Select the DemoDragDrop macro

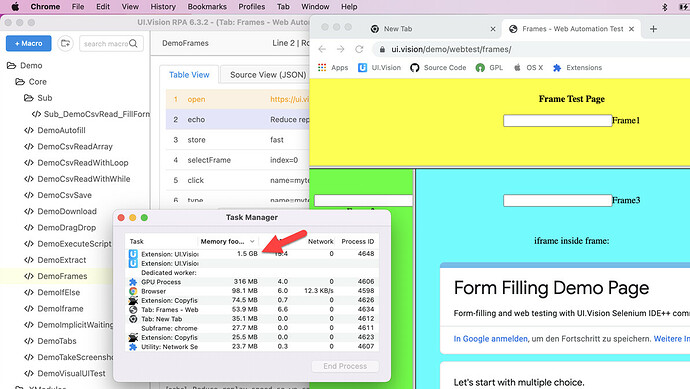tap(66, 228)
